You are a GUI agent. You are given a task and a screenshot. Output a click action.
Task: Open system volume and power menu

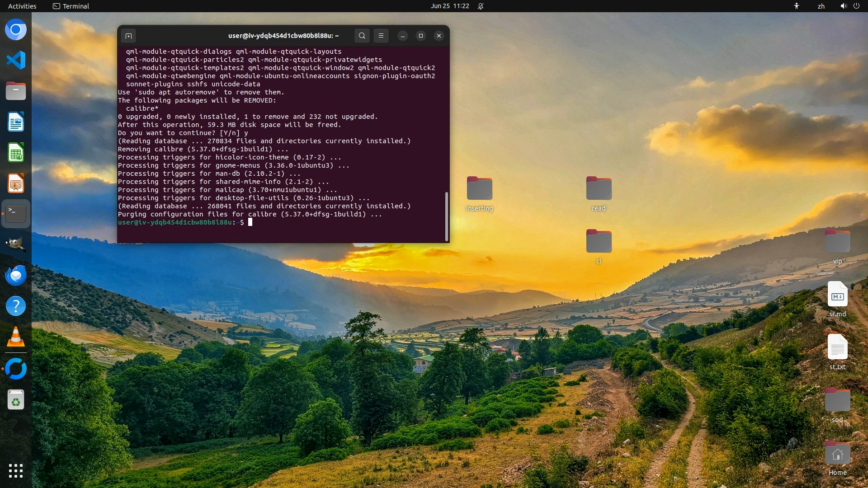pos(849,6)
